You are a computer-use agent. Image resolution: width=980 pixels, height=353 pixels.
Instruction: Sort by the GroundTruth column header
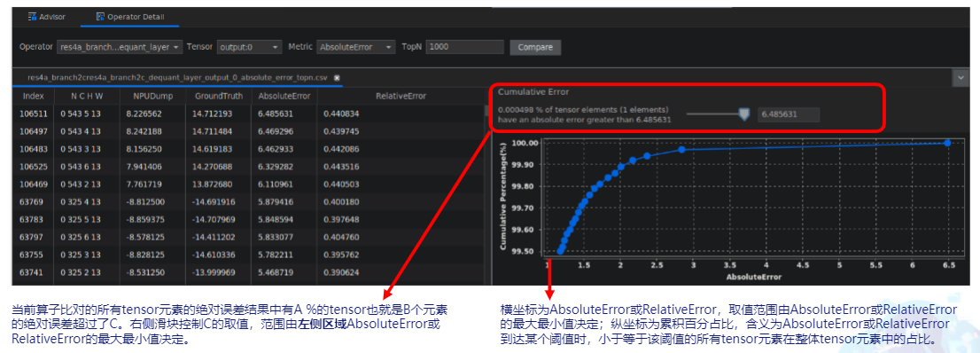pyautogui.click(x=218, y=97)
